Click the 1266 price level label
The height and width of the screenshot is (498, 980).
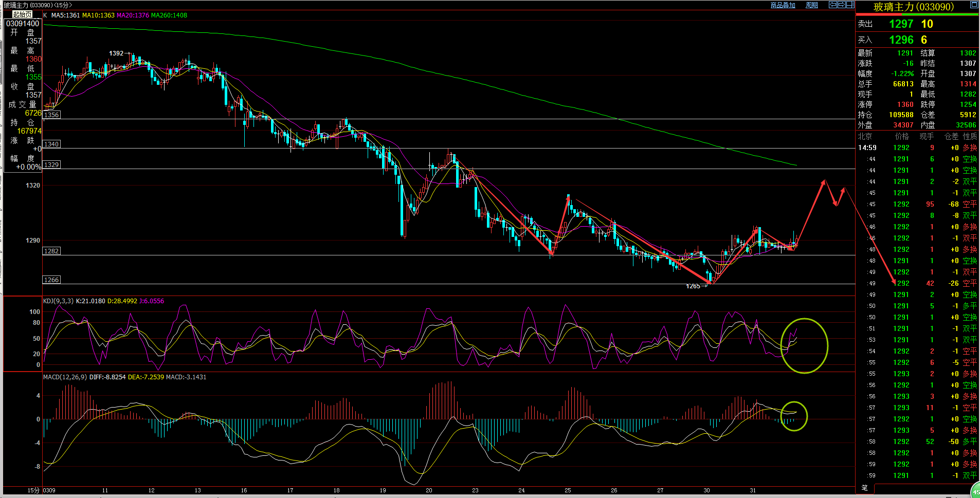51,280
